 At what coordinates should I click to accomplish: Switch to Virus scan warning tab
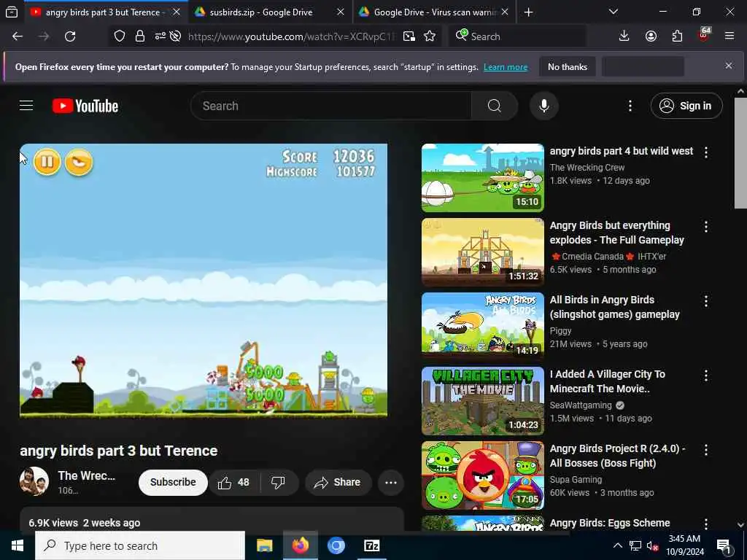435,12
